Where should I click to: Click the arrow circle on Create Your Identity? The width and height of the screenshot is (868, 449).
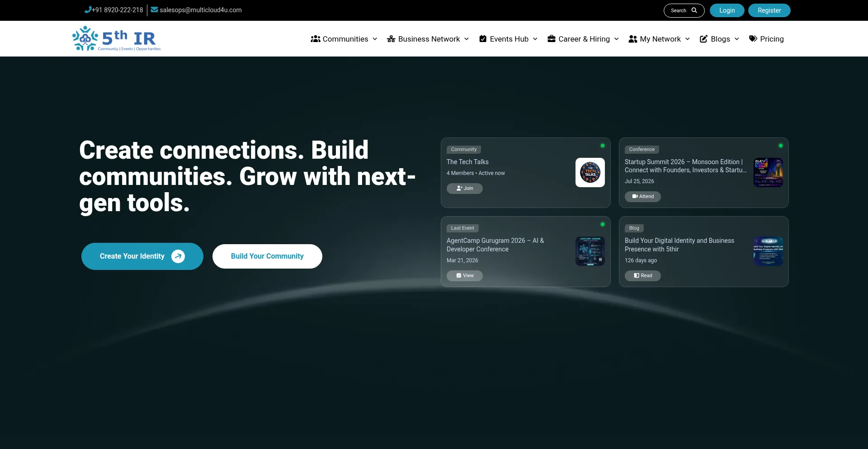178,256
